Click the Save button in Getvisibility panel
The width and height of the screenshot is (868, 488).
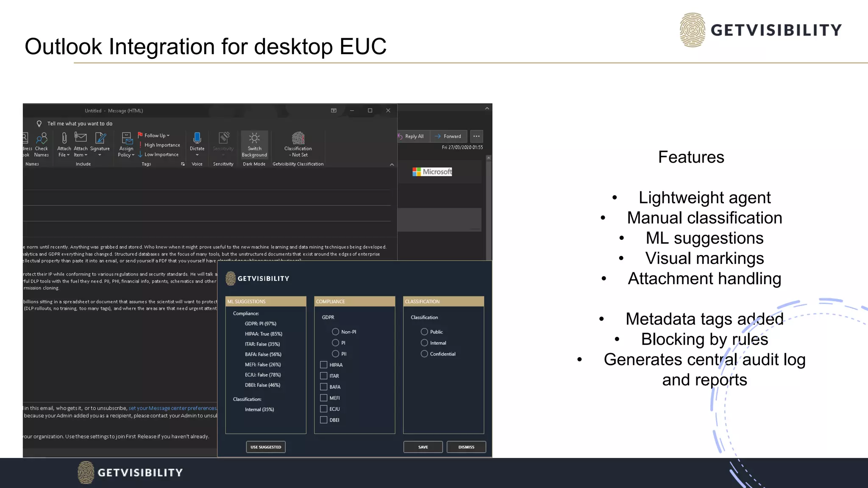point(423,447)
